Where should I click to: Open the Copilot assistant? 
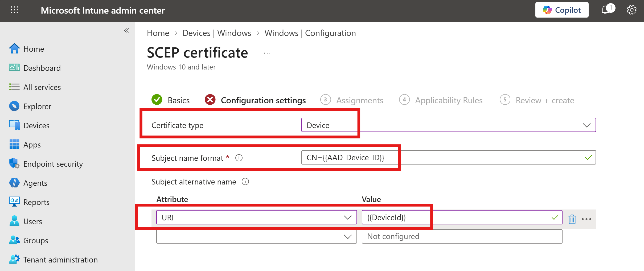coord(562,10)
